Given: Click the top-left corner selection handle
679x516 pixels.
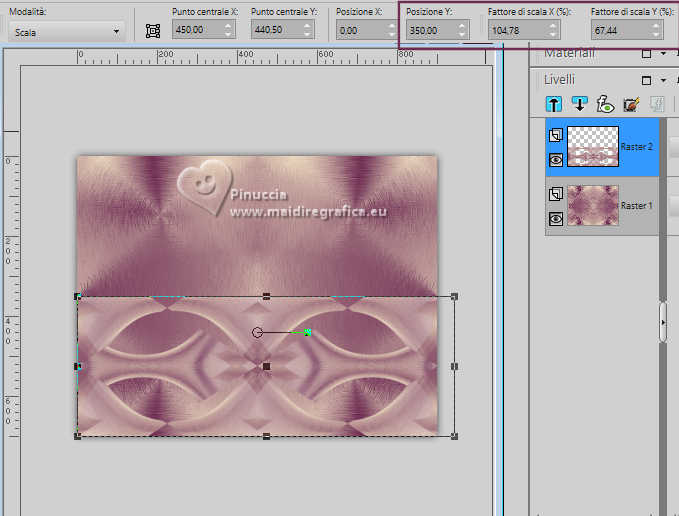Looking at the screenshot, I should click(78, 297).
